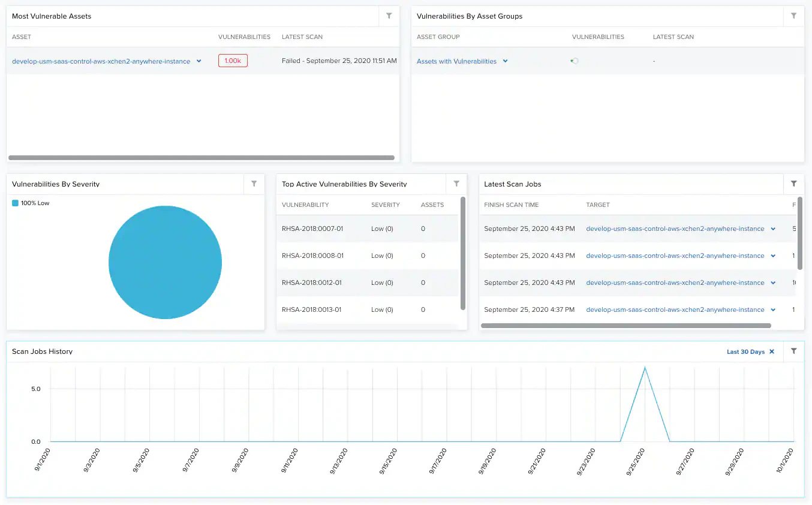Sort by FINISH SCAN TIME column header
This screenshot has height=505, width=812.
click(x=512, y=205)
